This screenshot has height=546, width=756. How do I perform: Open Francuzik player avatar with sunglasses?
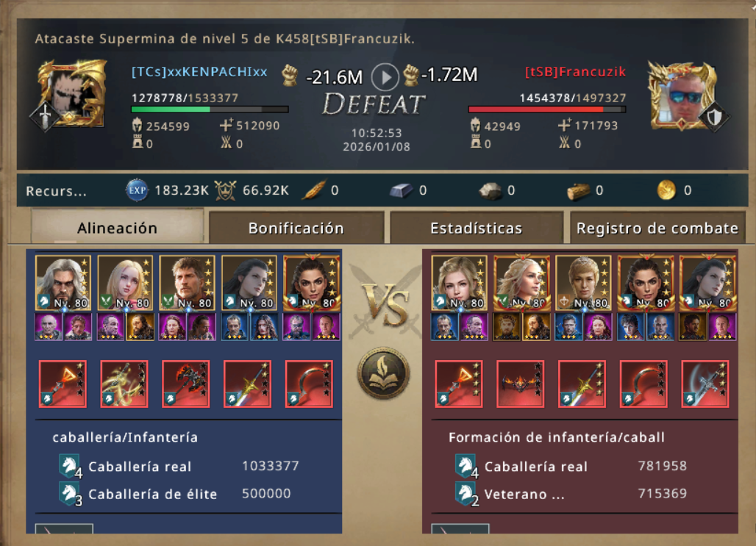[x=683, y=96]
